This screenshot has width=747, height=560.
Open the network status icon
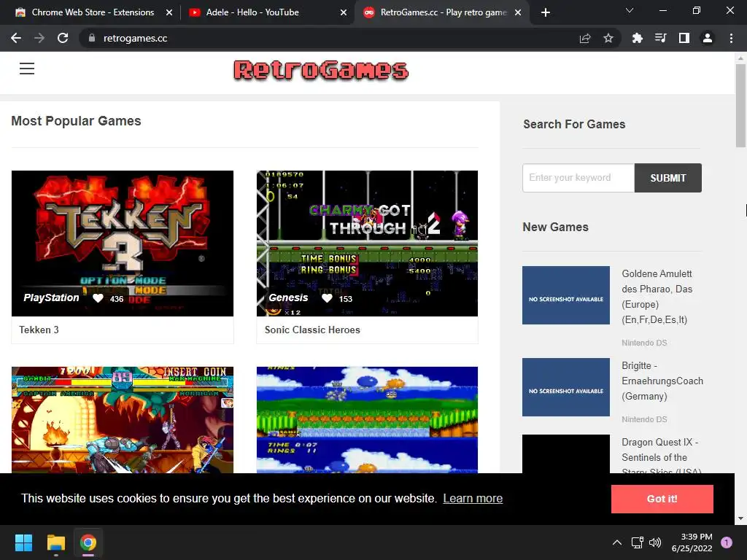click(637, 542)
